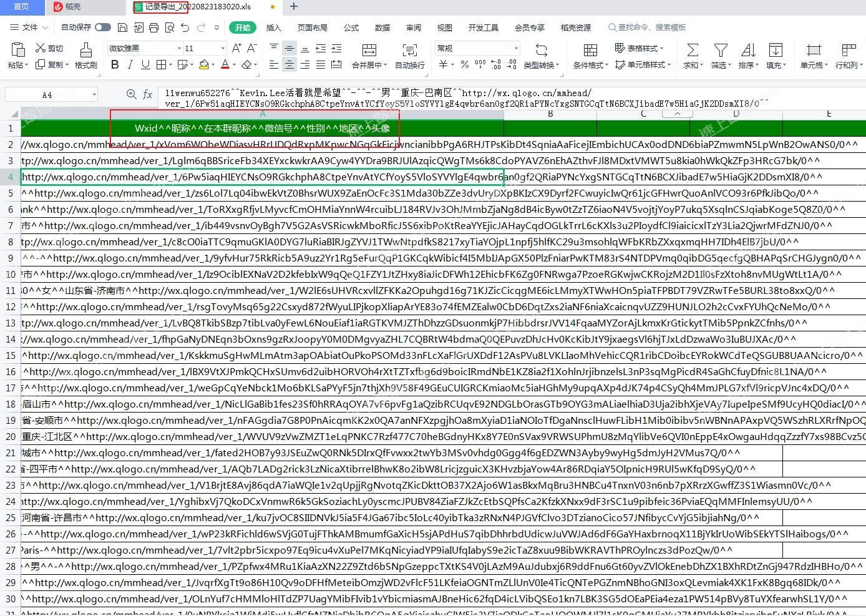Select row 10 header
Viewport: 866px width, 616px height.
pyautogui.click(x=11, y=274)
